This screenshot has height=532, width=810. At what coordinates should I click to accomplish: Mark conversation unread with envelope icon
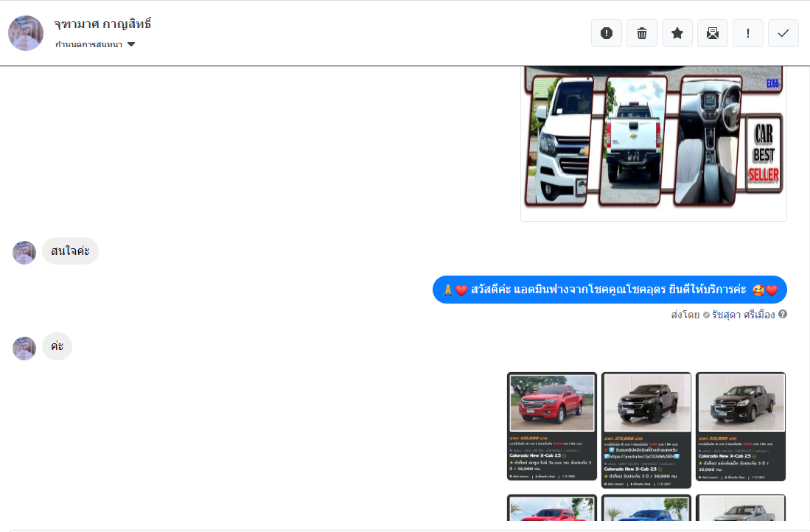713,34
